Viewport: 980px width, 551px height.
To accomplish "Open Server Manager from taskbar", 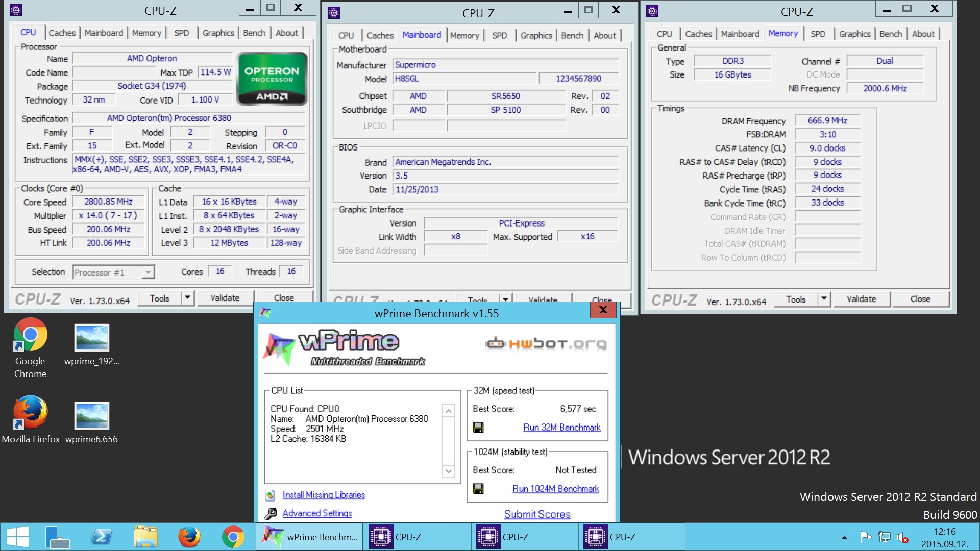I will 57,537.
